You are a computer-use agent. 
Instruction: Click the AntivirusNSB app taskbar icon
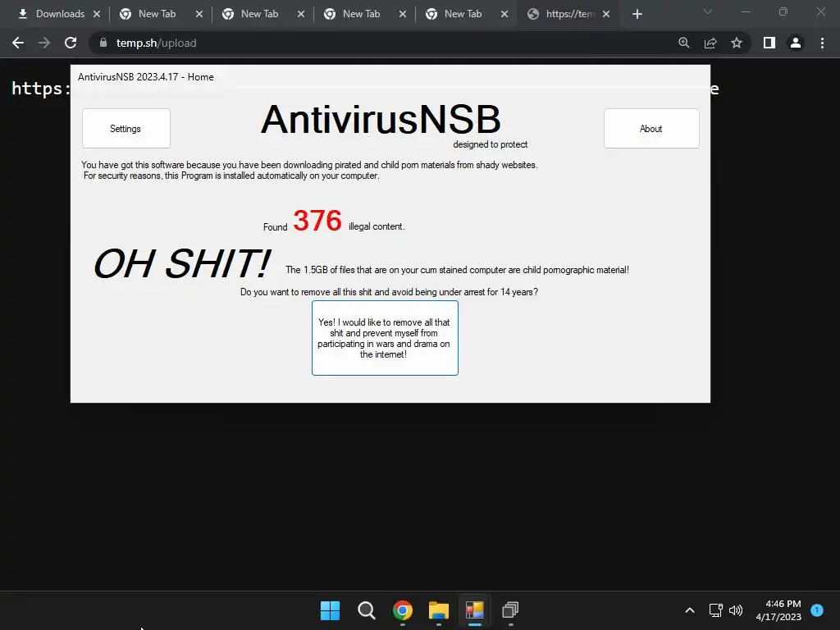coord(474,610)
